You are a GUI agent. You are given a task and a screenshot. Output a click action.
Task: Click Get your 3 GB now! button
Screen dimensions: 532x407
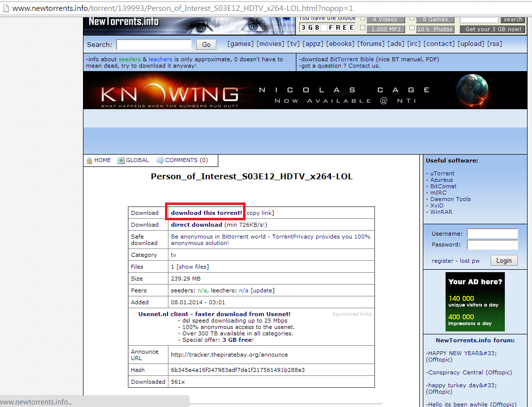492,29
